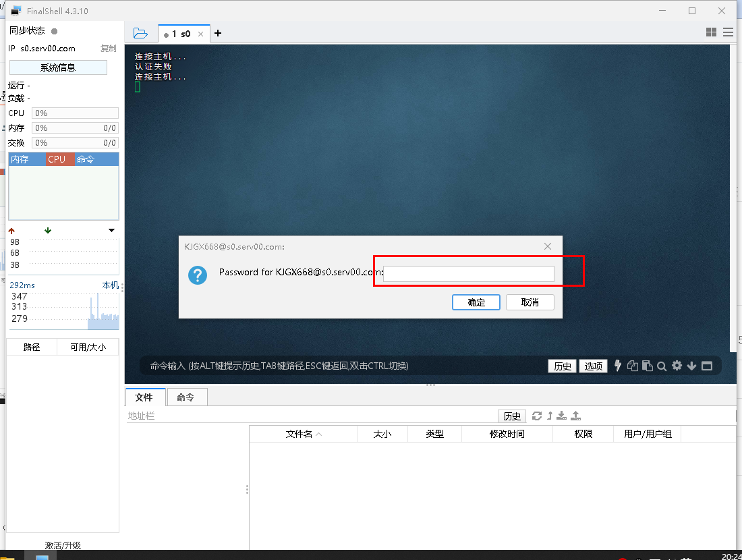
Task: Click the sync status indicator dot
Action: click(x=55, y=31)
